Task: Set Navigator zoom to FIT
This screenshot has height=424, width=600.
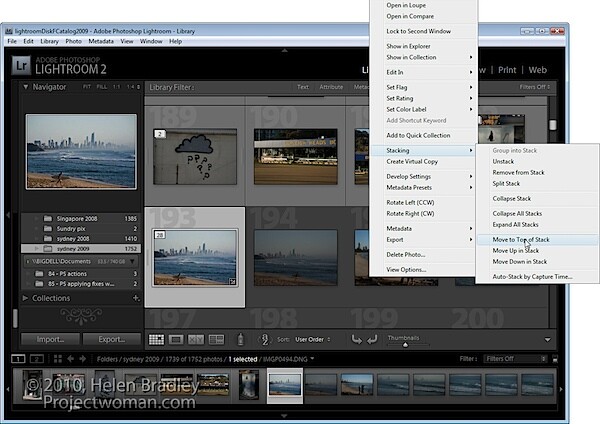Action: click(87, 87)
